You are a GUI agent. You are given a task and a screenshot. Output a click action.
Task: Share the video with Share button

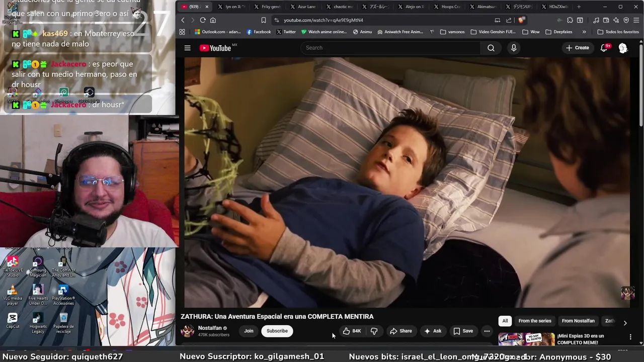(400, 331)
